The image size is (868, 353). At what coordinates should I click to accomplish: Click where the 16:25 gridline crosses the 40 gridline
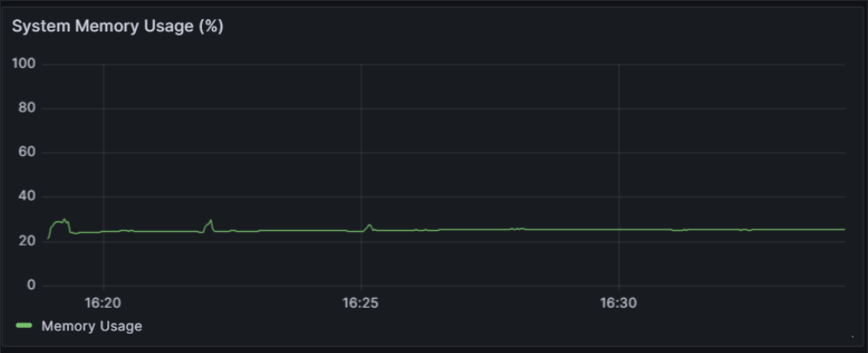click(361, 196)
